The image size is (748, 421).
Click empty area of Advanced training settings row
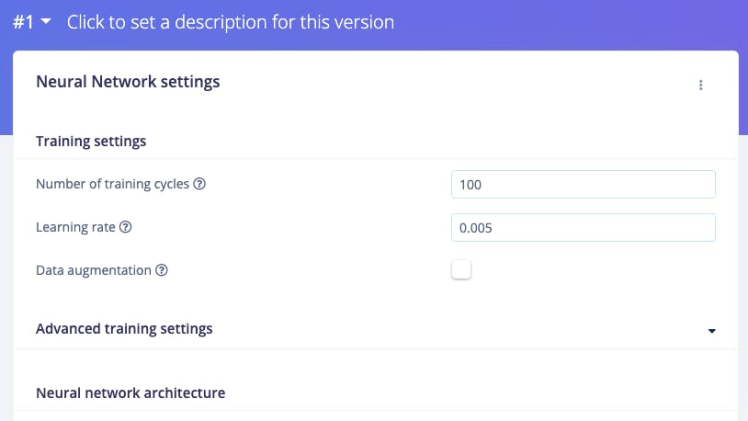tap(450, 328)
